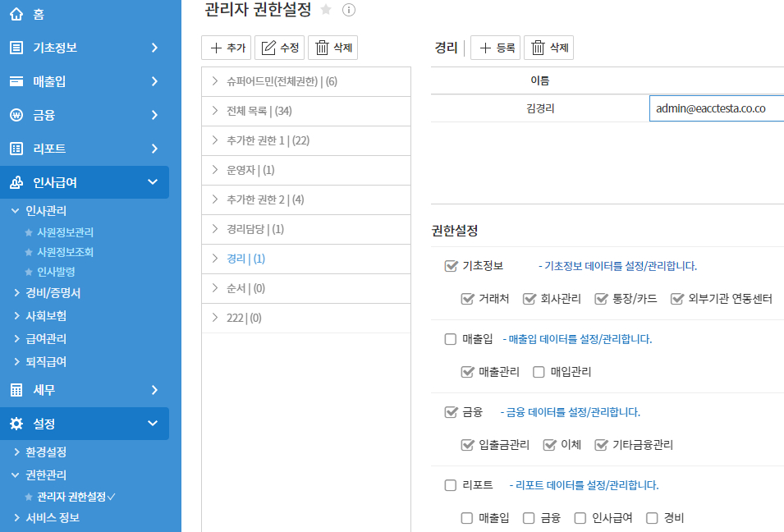Screen dimensions: 784x532
Task: Expand the 추가한 권한 1 group
Action: (x=215, y=140)
